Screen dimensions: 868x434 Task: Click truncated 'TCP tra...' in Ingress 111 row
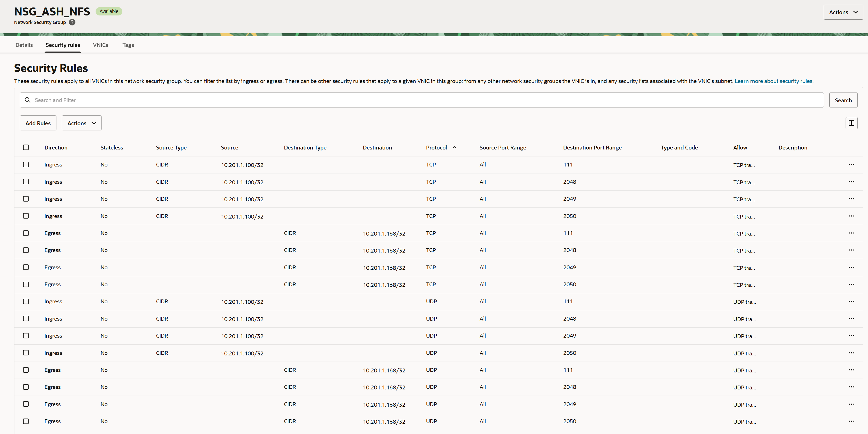744,165
